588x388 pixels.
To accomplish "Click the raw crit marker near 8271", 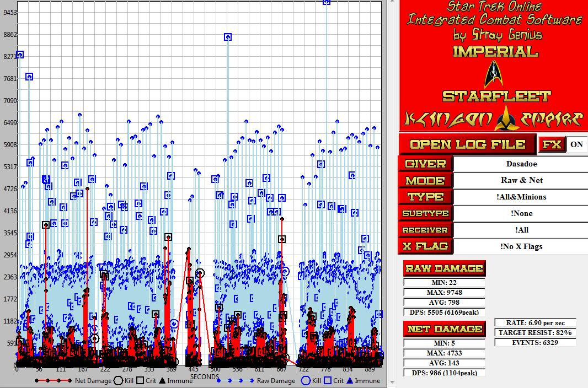I will pyautogui.click(x=20, y=55).
